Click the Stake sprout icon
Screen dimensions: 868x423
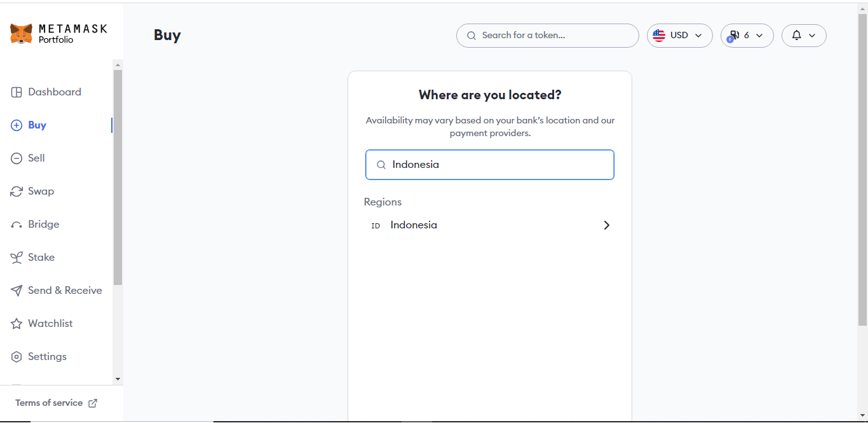[17, 258]
